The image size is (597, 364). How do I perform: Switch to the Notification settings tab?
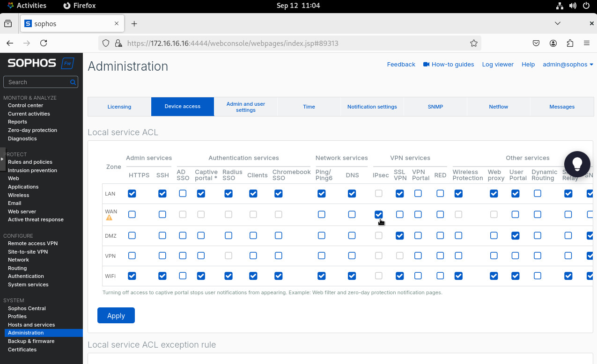coord(372,107)
